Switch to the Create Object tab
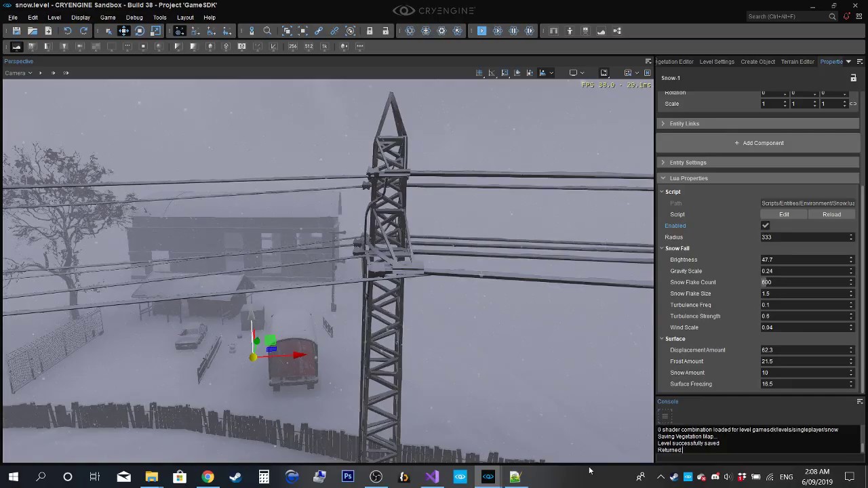 pyautogui.click(x=757, y=62)
